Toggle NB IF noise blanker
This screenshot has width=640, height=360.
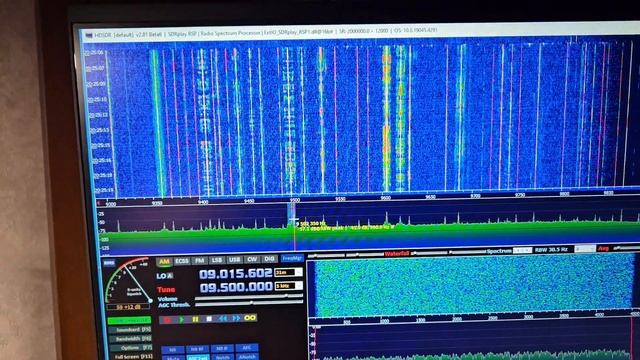click(x=222, y=348)
